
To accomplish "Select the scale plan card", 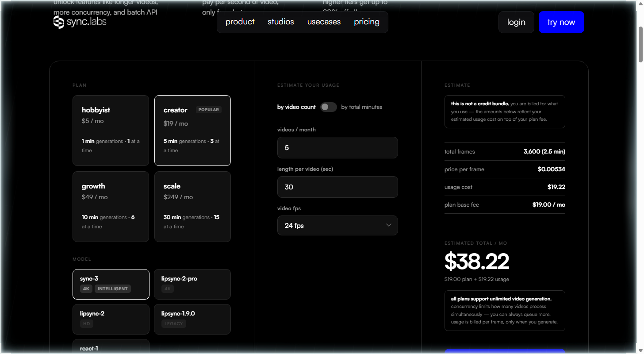I will (x=192, y=207).
